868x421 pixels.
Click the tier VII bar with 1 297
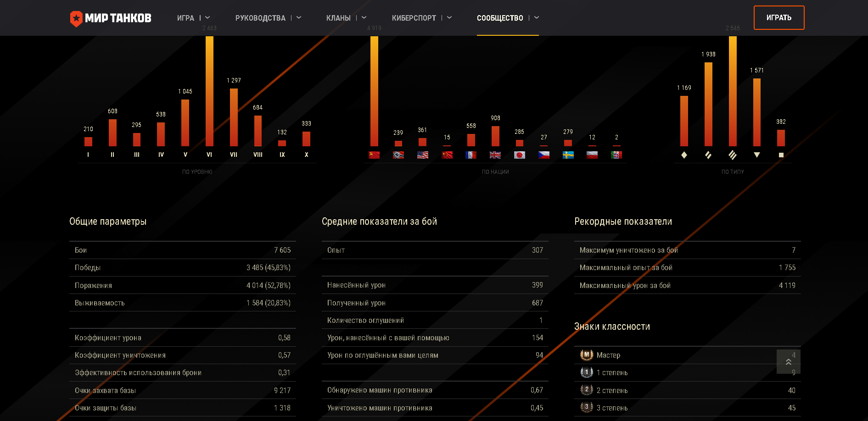point(234,117)
